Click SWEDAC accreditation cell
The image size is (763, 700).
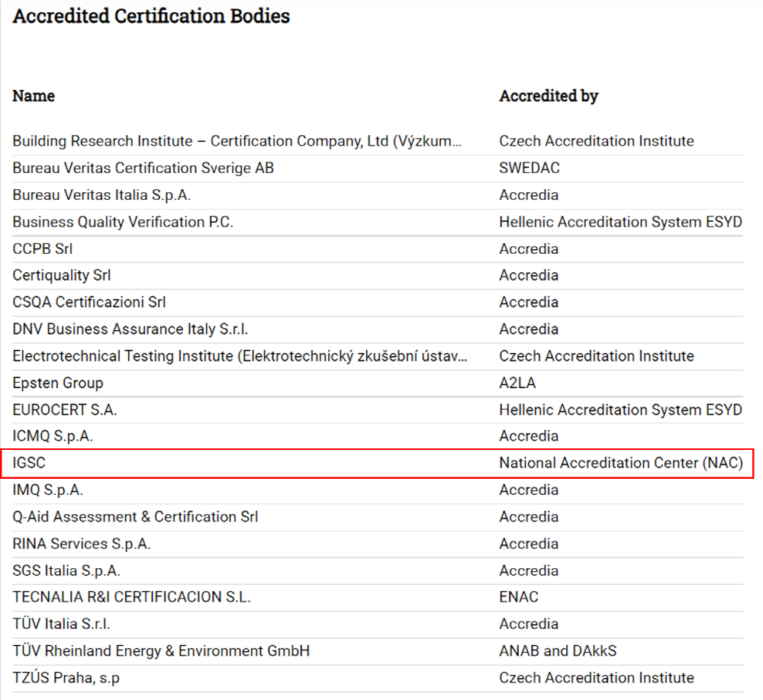coord(530,169)
